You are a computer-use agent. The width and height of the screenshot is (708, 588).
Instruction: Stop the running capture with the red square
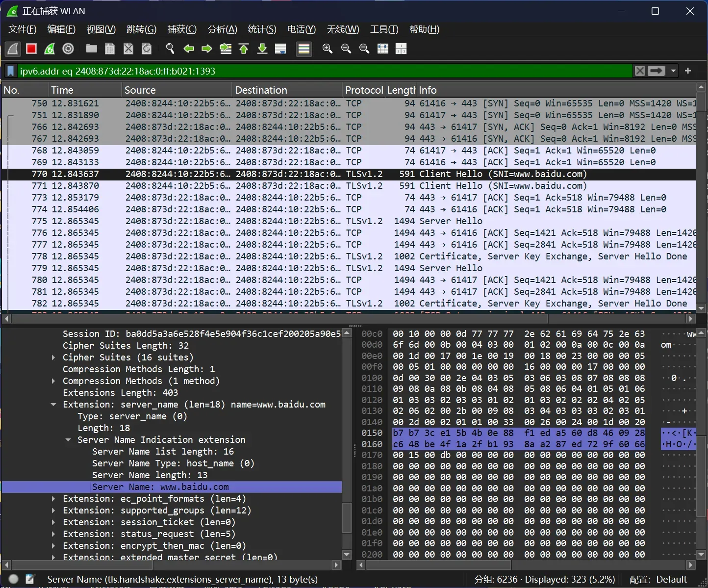[31, 49]
